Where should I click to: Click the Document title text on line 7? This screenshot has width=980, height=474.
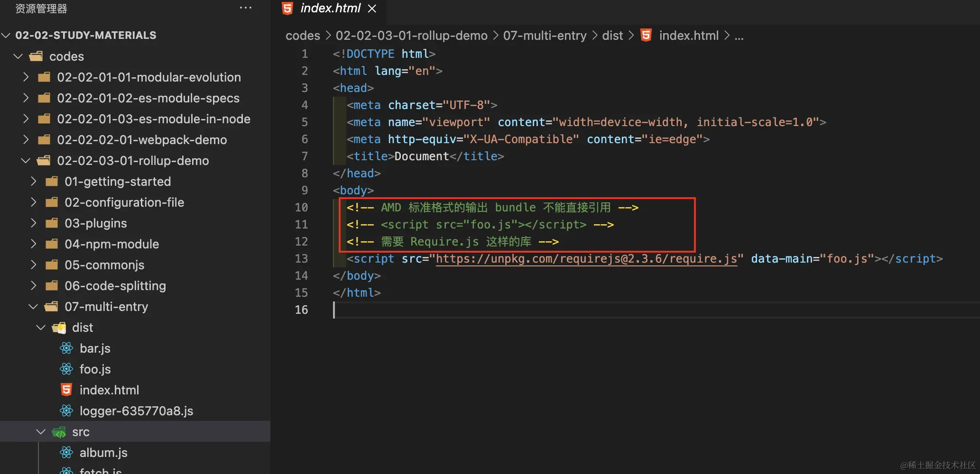coord(422,156)
